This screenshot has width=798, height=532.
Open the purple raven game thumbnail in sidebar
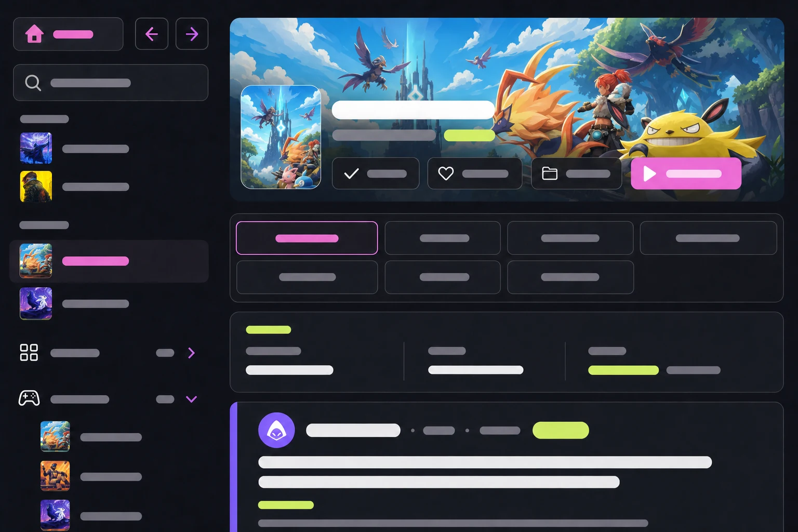[36, 303]
